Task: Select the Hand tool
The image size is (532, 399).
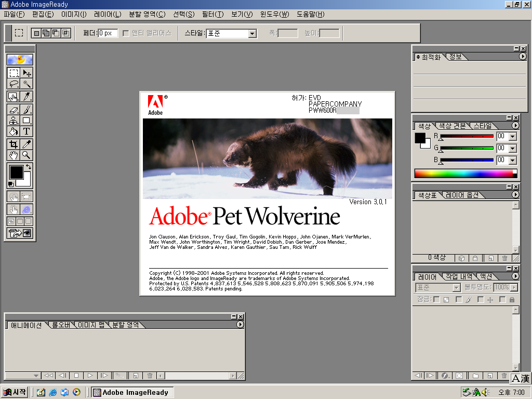Action: [14, 155]
